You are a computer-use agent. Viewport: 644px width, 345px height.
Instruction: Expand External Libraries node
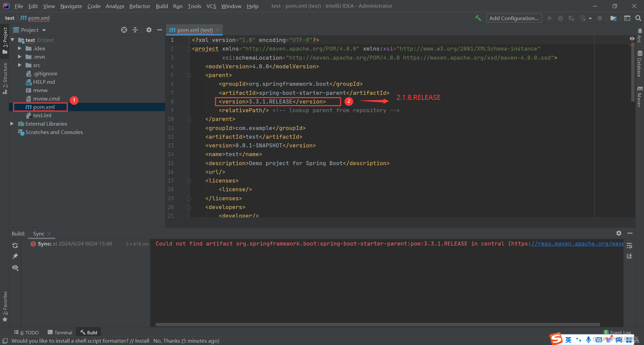click(12, 124)
